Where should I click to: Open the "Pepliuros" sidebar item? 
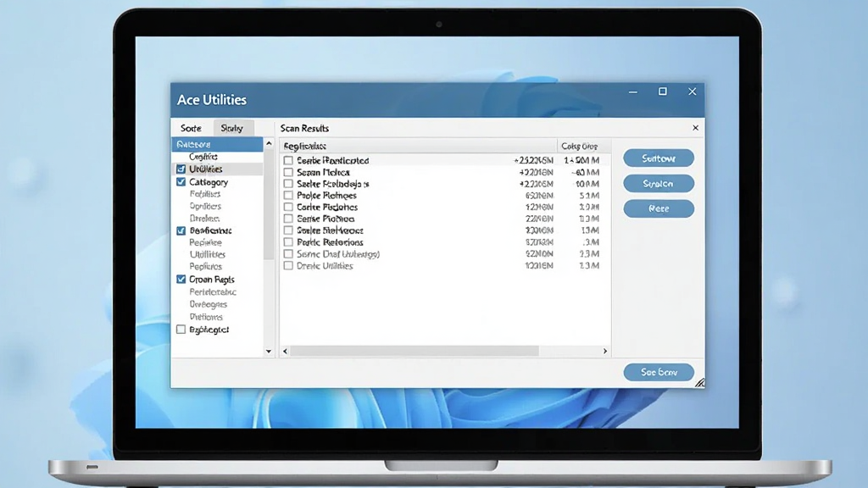tap(205, 267)
